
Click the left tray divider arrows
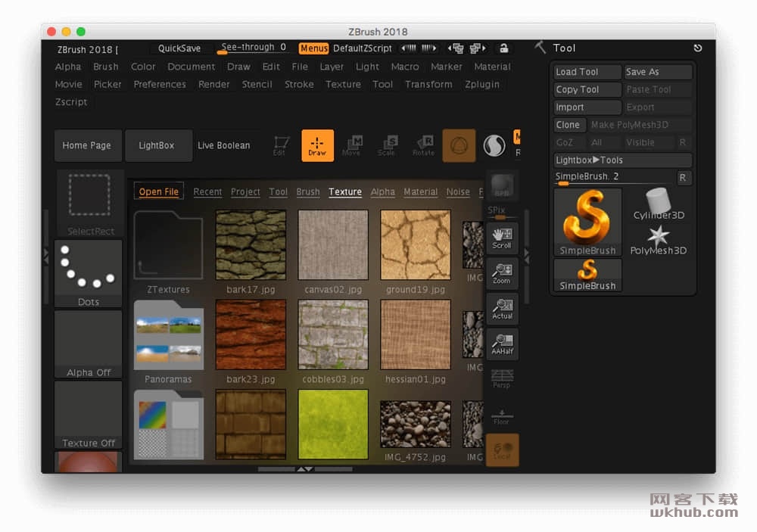(x=46, y=256)
